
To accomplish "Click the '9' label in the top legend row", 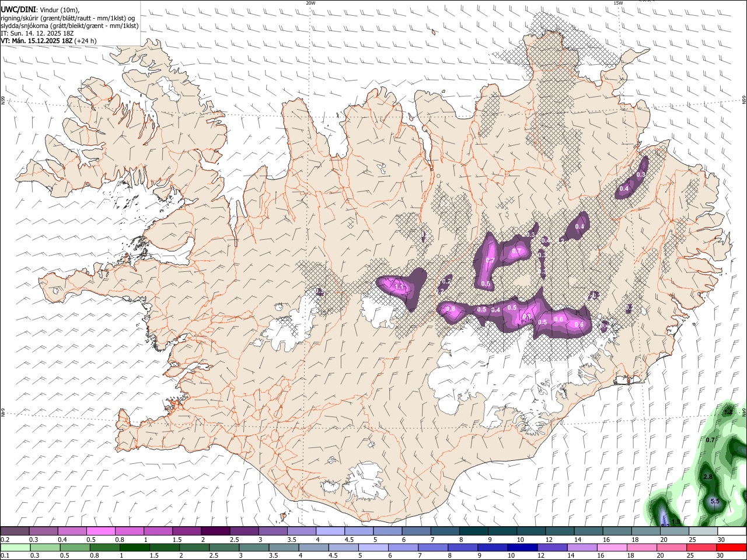I will pyautogui.click(x=490, y=540).
